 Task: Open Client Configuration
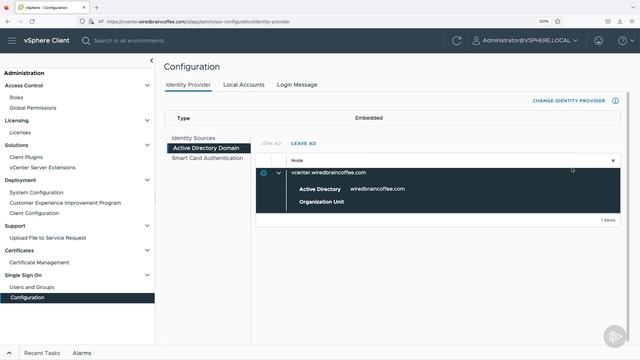click(34, 213)
